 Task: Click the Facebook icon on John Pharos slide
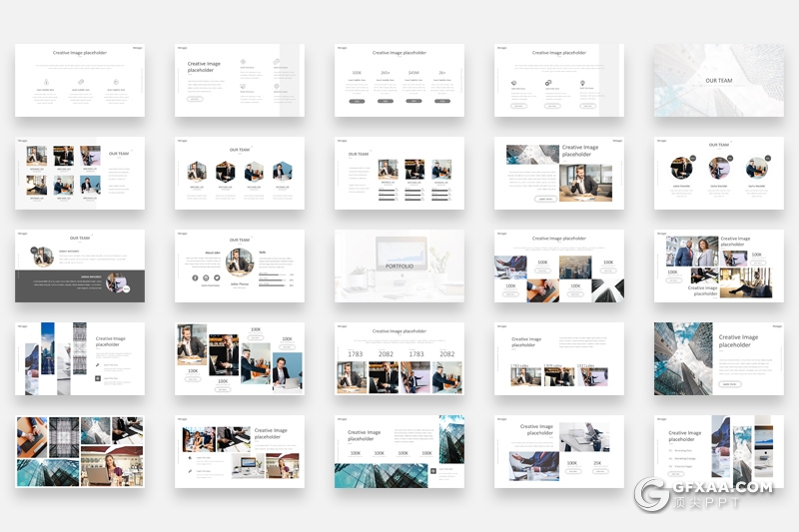click(x=195, y=277)
